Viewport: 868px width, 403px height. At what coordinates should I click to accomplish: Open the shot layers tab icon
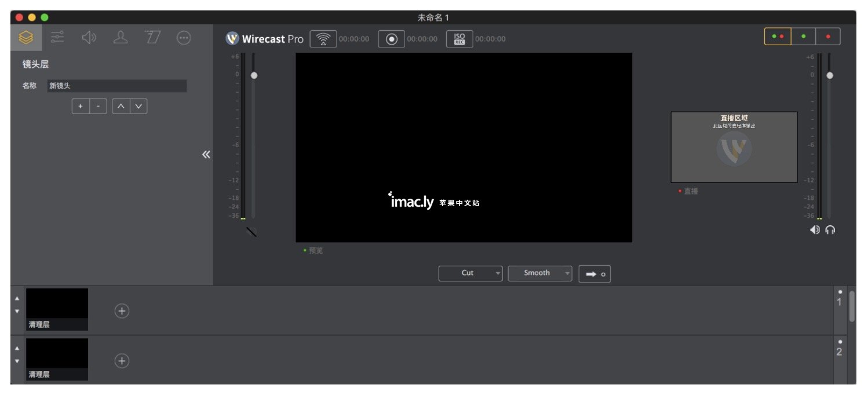pos(26,38)
